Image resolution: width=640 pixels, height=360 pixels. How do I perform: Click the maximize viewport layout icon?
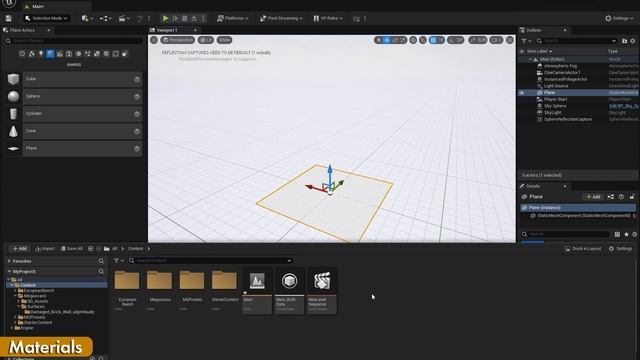(510, 40)
